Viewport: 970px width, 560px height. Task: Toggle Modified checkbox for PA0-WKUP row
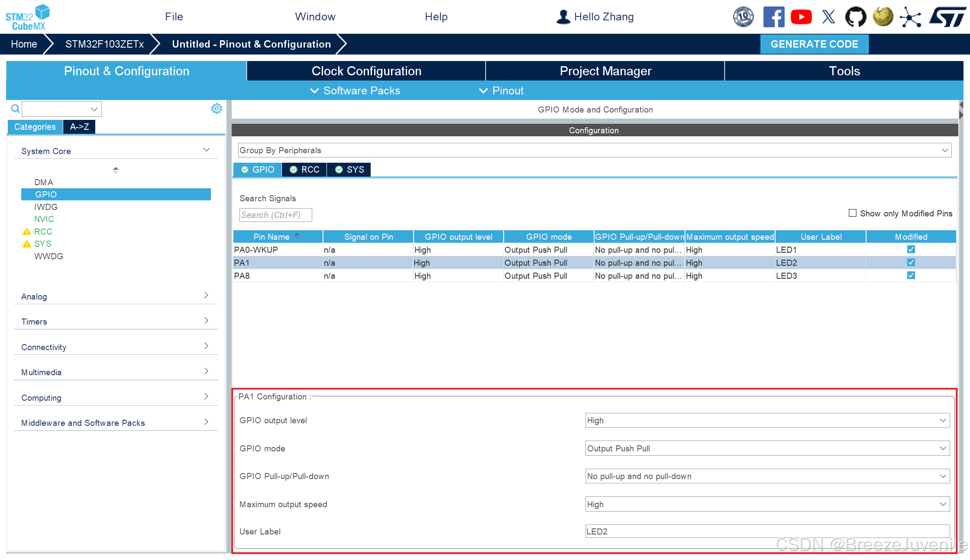click(x=911, y=250)
